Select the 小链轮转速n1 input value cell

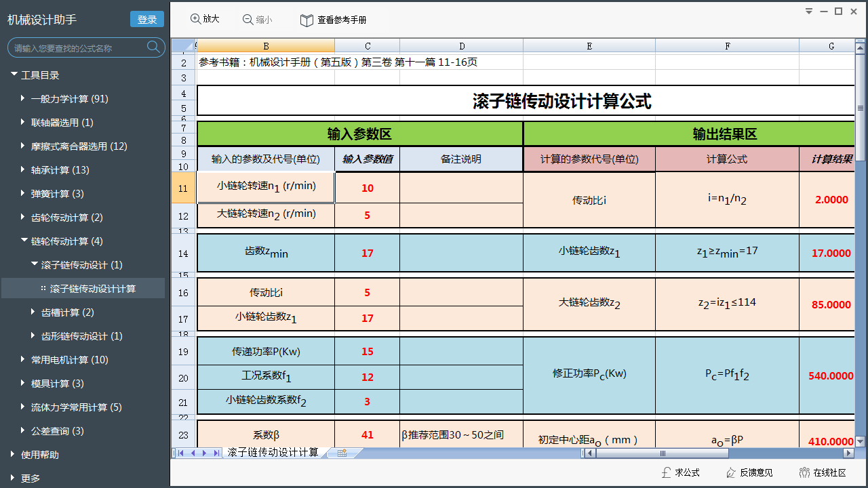coord(367,188)
